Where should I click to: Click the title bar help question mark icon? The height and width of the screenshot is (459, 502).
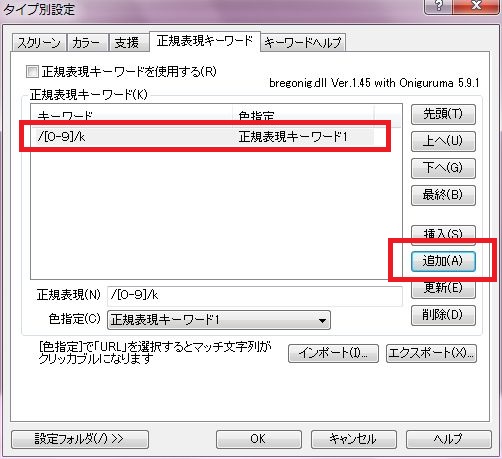(438, 6)
